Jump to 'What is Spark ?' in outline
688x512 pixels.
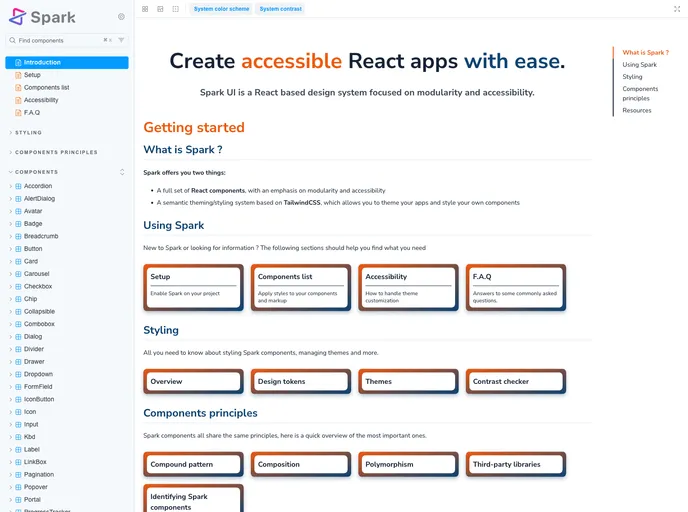pyautogui.click(x=645, y=53)
